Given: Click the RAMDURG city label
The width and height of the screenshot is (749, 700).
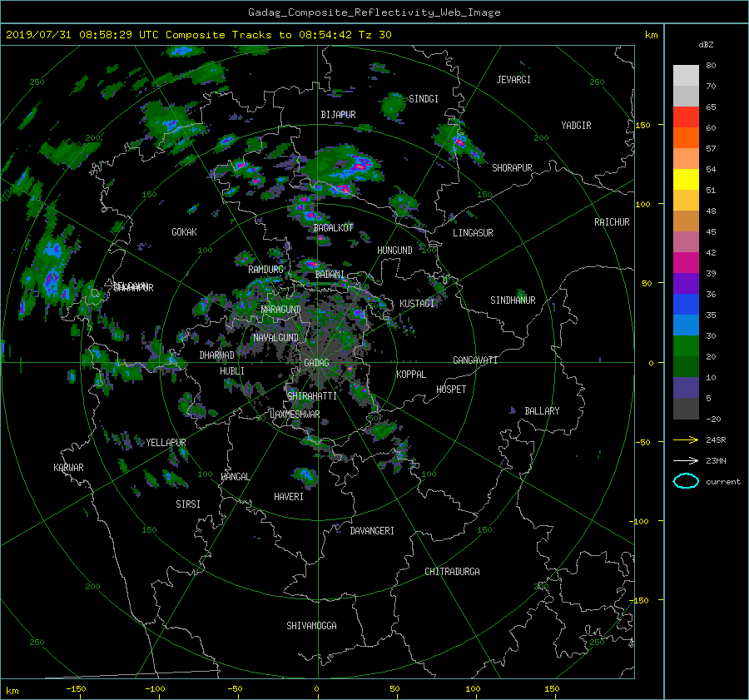Looking at the screenshot, I should point(265,270).
